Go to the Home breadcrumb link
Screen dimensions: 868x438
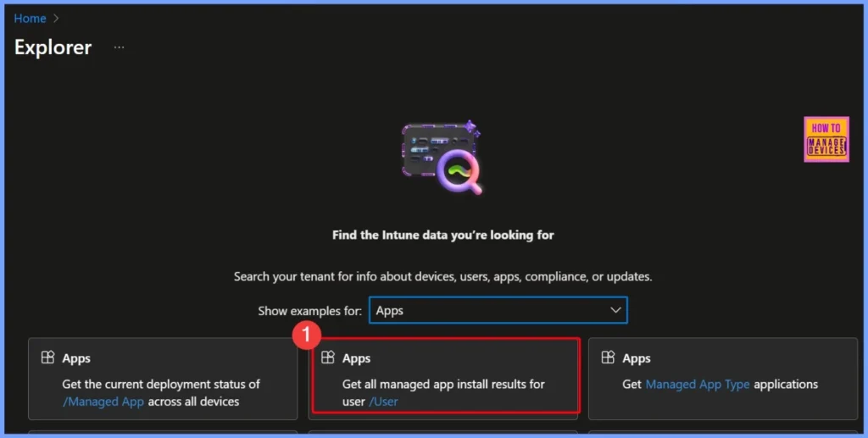[x=30, y=19]
